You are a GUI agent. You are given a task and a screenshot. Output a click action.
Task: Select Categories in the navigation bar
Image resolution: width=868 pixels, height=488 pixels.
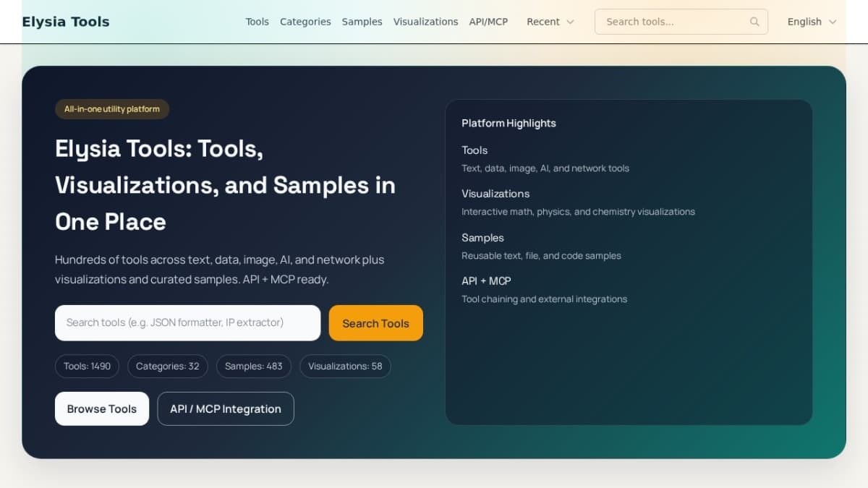[x=305, y=22]
